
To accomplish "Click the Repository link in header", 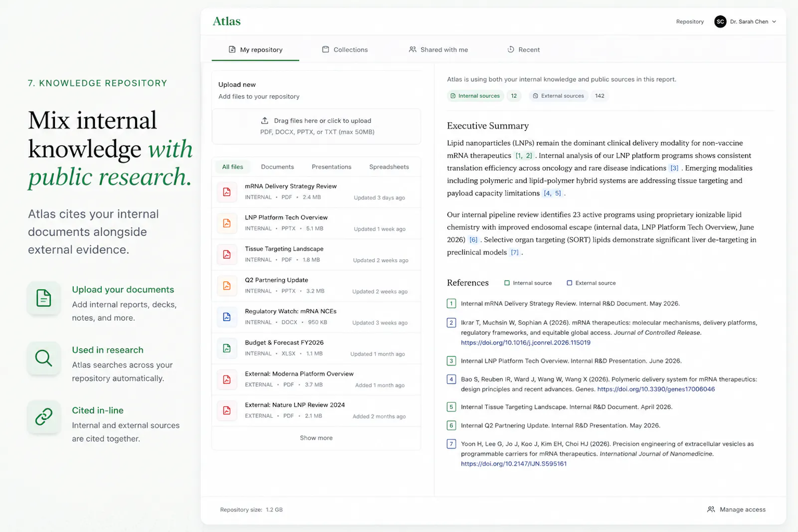I will click(x=690, y=21).
